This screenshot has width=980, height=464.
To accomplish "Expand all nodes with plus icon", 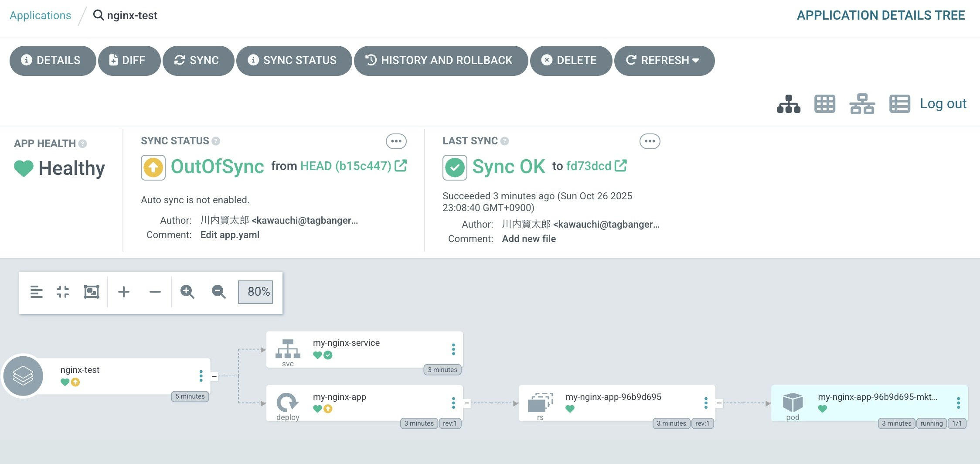I will click(x=124, y=292).
